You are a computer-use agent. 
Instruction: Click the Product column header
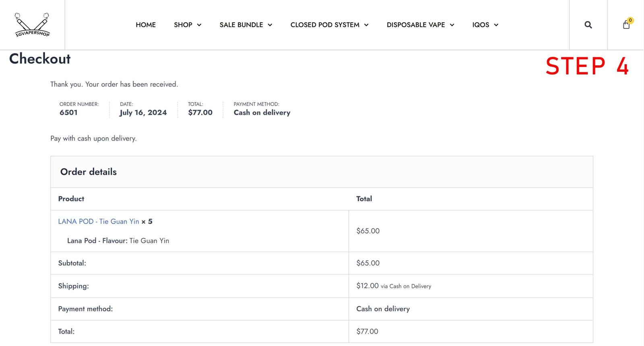click(x=71, y=199)
